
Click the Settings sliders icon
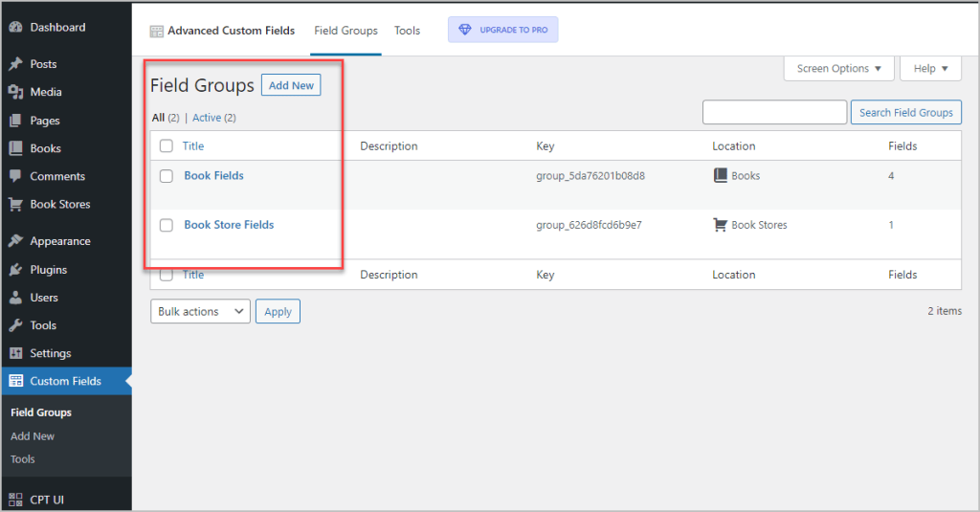point(15,353)
